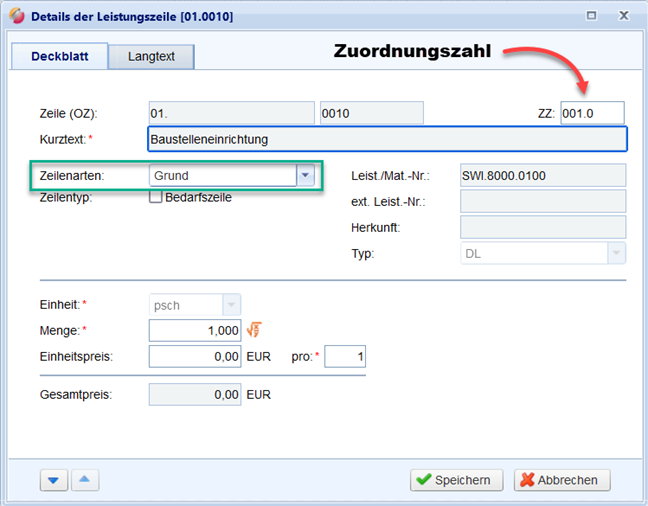Click the up arrow navigation button

[x=85, y=480]
